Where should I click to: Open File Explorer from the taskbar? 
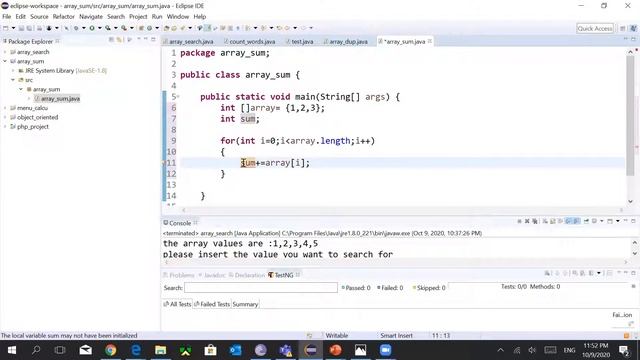pyautogui.click(x=160, y=350)
